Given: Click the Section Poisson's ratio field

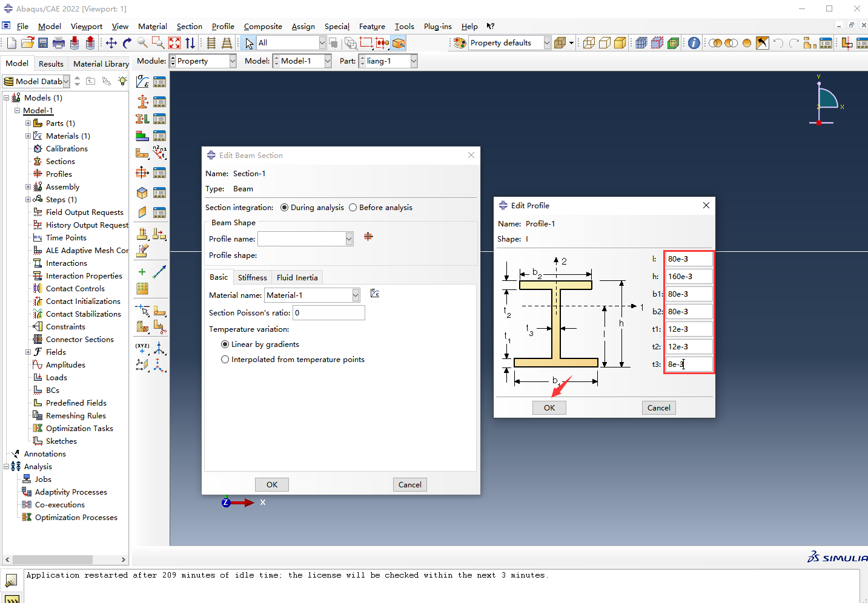Looking at the screenshot, I should click(x=329, y=313).
